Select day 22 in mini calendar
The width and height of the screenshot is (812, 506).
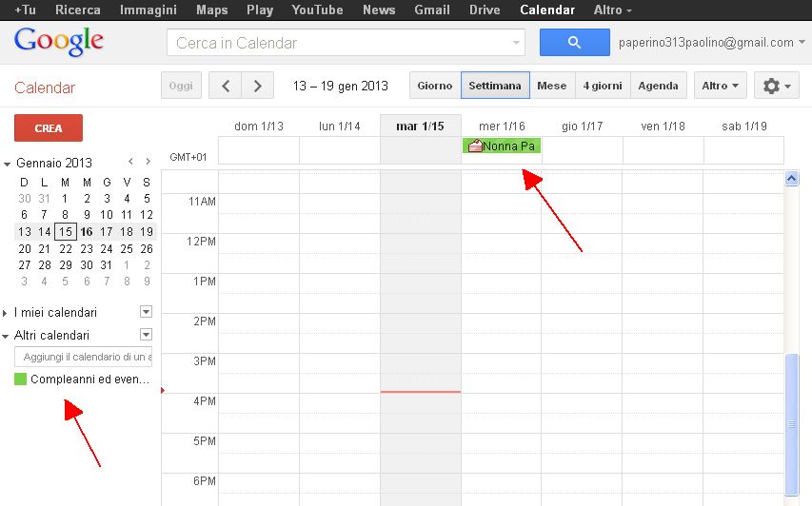click(x=66, y=249)
